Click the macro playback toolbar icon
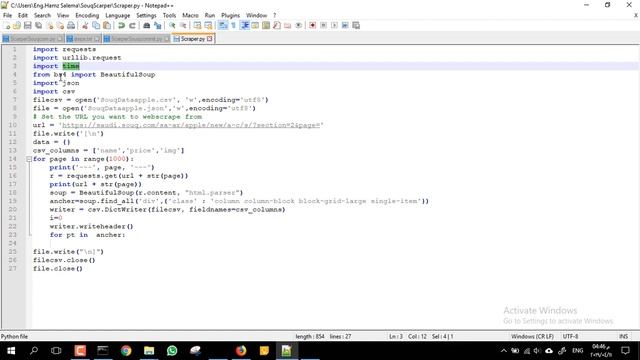Viewport: 640px width, 360px height. pyautogui.click(x=334, y=25)
